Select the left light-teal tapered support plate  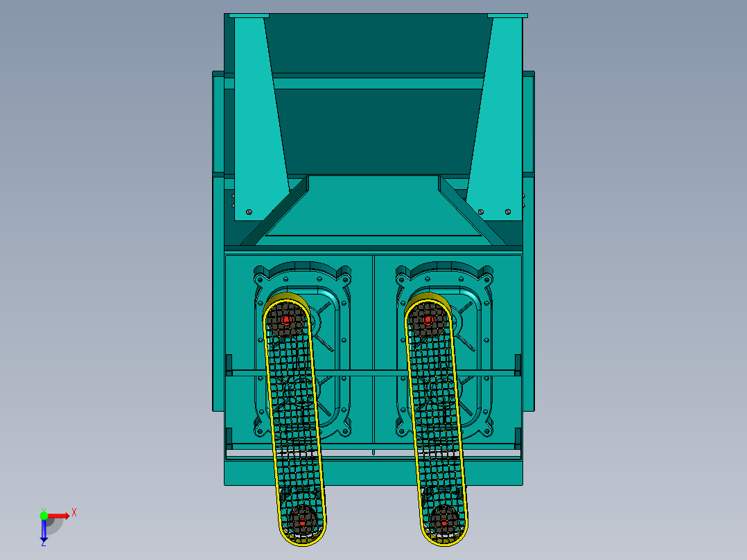(x=260, y=119)
